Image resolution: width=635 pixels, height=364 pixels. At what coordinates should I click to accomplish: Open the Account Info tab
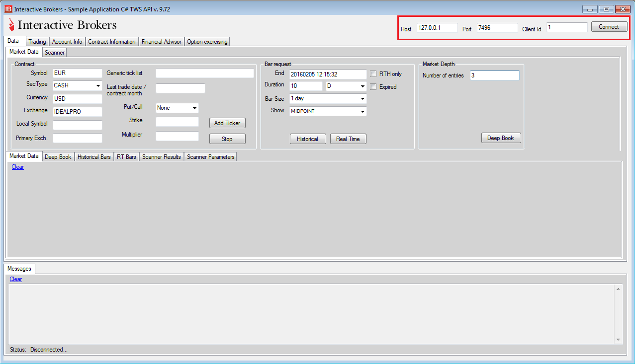[x=67, y=42]
